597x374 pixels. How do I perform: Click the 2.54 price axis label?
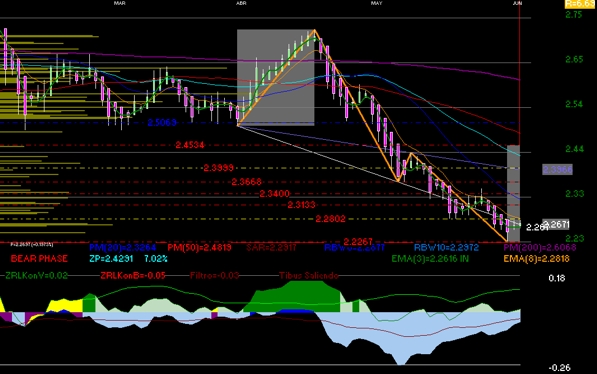coord(574,104)
